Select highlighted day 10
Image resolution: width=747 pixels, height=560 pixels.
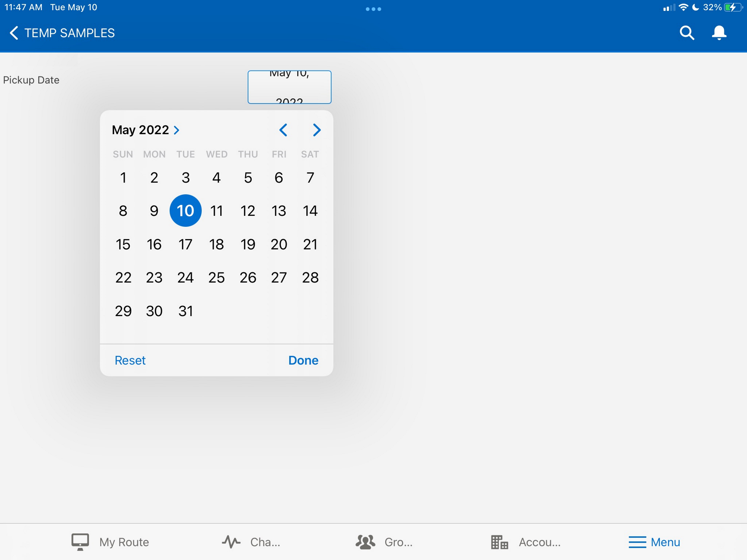coord(185,211)
